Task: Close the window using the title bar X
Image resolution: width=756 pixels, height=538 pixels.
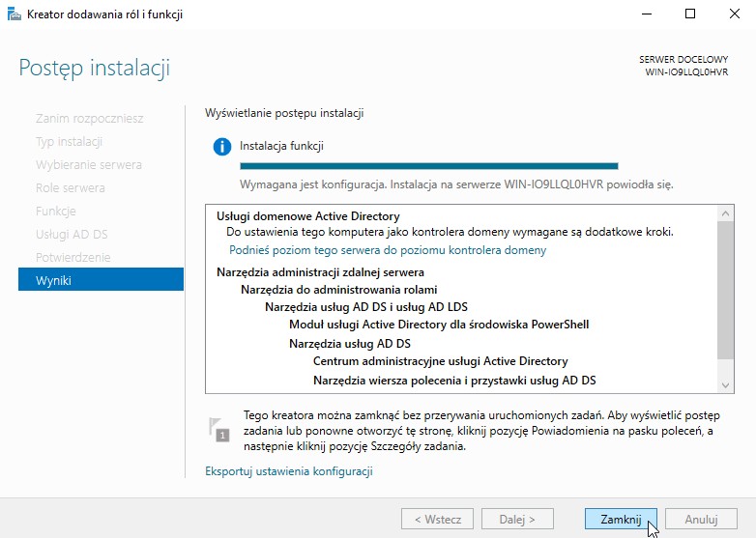Action: (x=734, y=14)
